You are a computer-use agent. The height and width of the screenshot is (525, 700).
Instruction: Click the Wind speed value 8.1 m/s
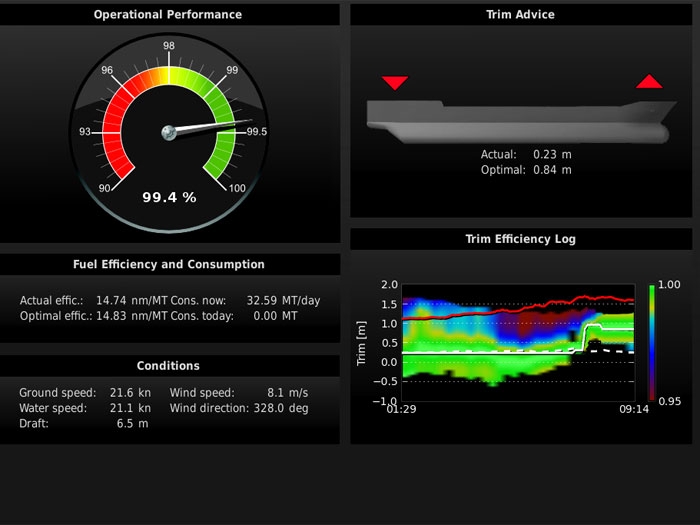point(288,393)
